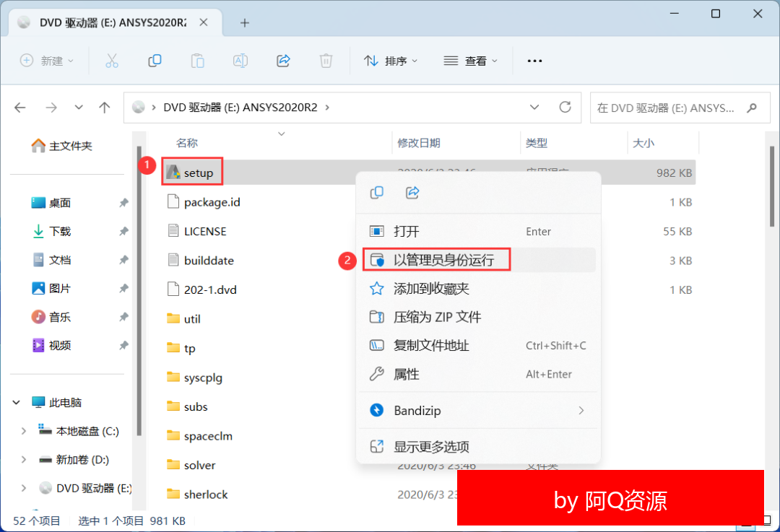This screenshot has height=532, width=780.
Task: Choose 添加到收藏夹 in context menu
Action: pos(479,288)
